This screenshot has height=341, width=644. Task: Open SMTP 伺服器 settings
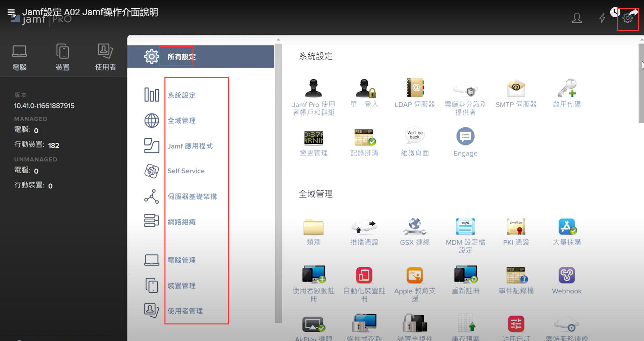[x=516, y=93]
